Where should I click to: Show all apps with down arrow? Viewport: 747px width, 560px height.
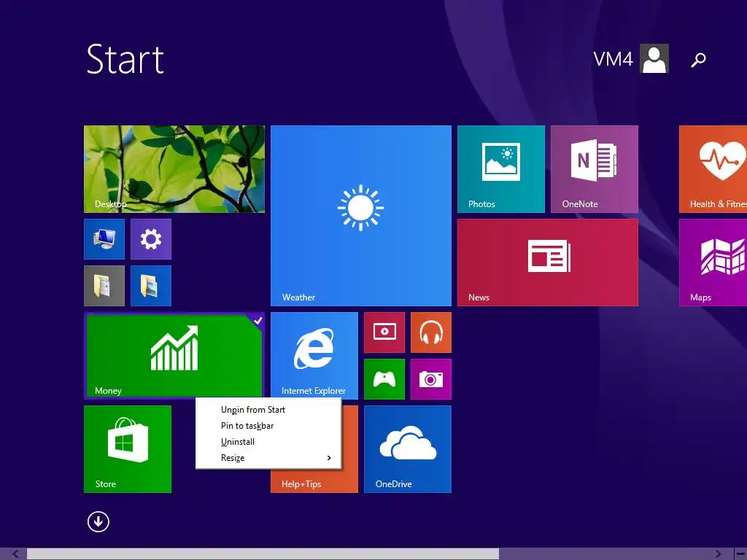98,521
